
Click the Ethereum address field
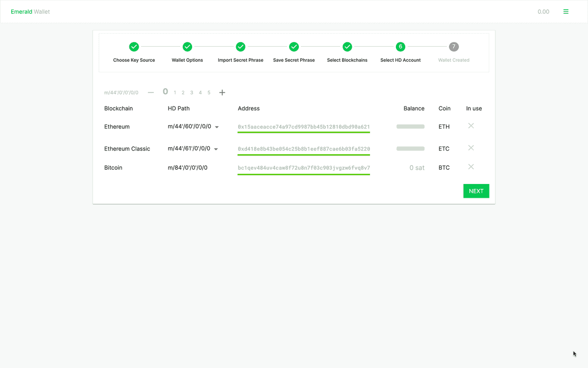coord(303,127)
